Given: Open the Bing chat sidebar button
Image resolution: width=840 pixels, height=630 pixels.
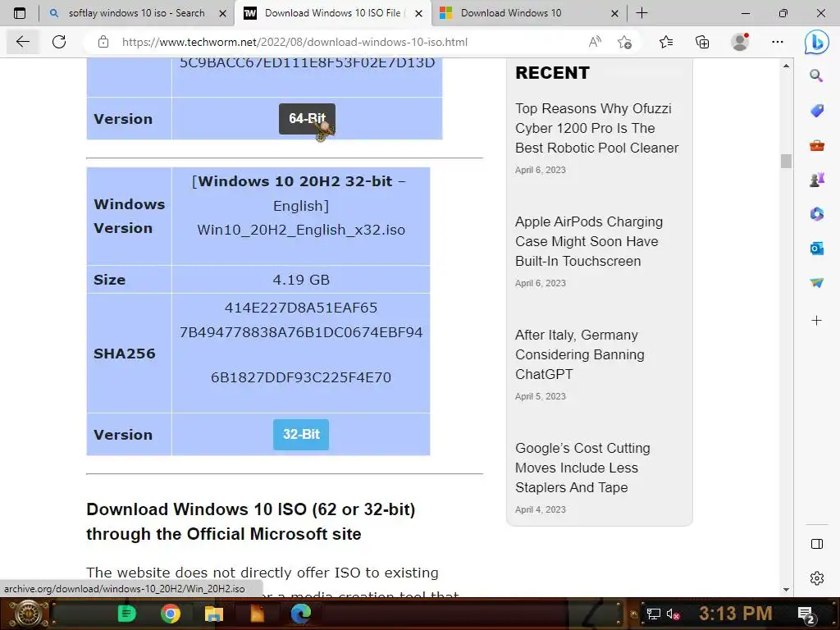Looking at the screenshot, I should coord(816,42).
